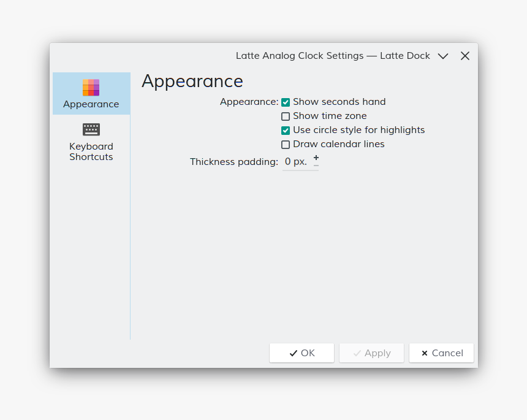
Task: Decrease thickness padding with minus stepper
Action: 316,166
